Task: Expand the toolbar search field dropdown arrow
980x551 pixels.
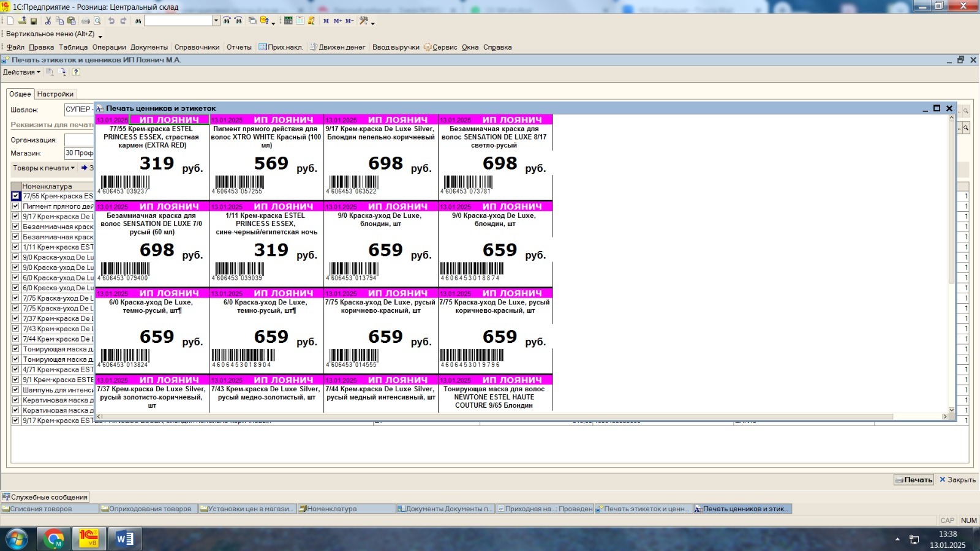Action: coord(216,21)
